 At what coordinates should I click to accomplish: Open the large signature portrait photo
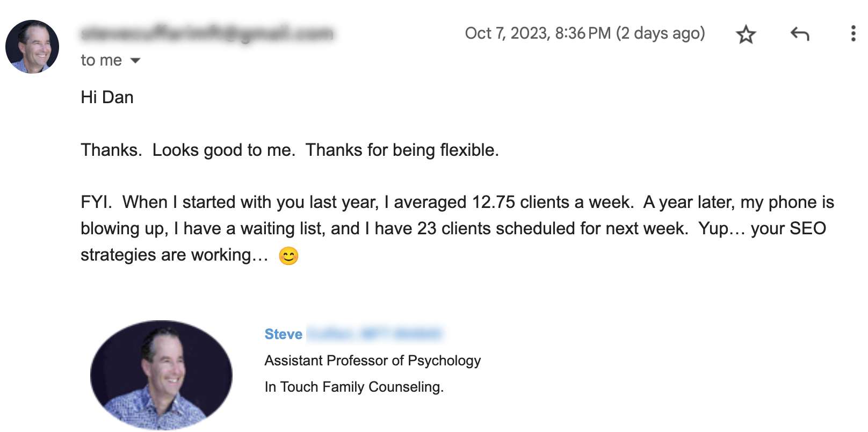pyautogui.click(x=161, y=375)
